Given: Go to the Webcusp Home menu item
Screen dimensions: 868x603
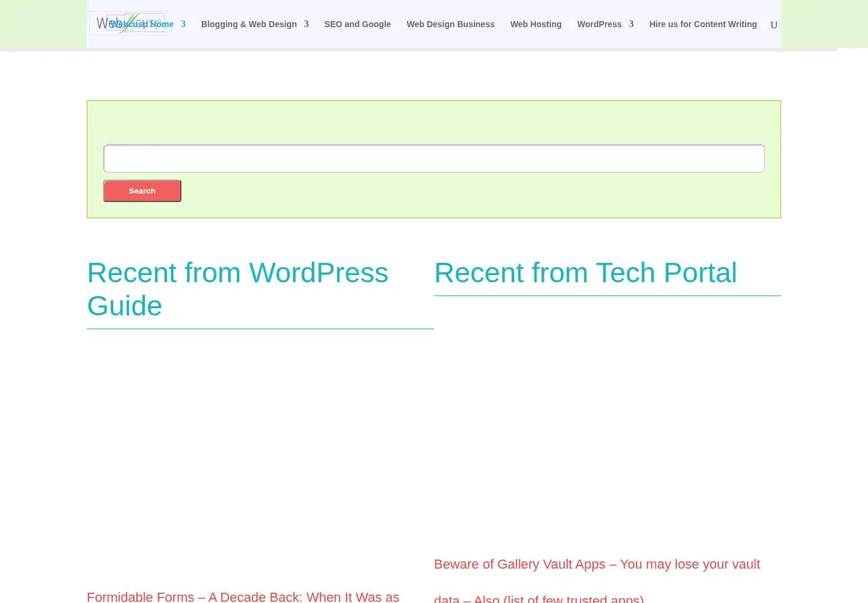Looking at the screenshot, I should pyautogui.click(x=142, y=24).
